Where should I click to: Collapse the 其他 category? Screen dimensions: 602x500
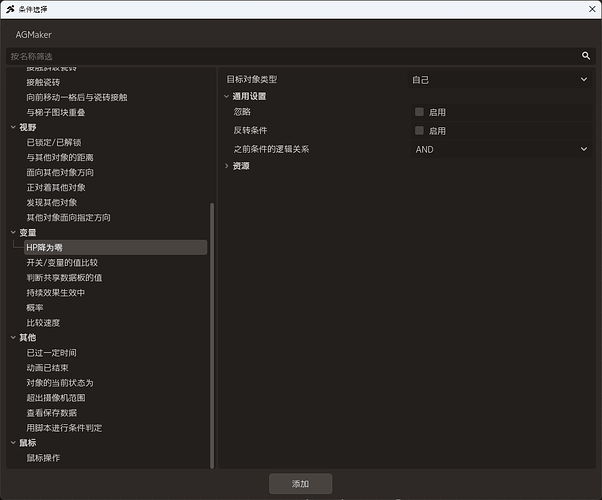pos(13,338)
